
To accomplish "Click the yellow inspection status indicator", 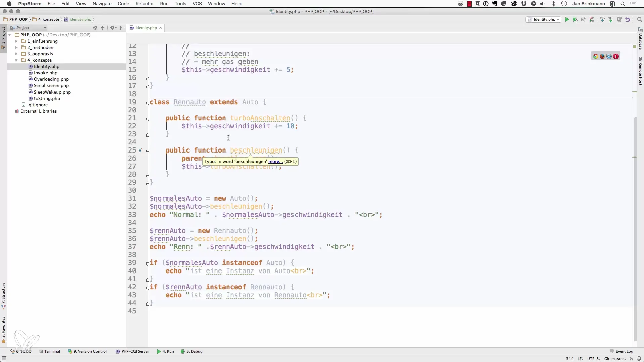I will pos(635,47).
